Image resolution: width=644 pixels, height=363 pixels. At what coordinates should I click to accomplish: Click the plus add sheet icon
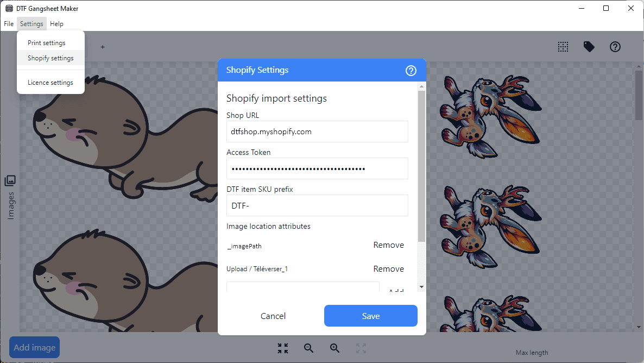(103, 47)
